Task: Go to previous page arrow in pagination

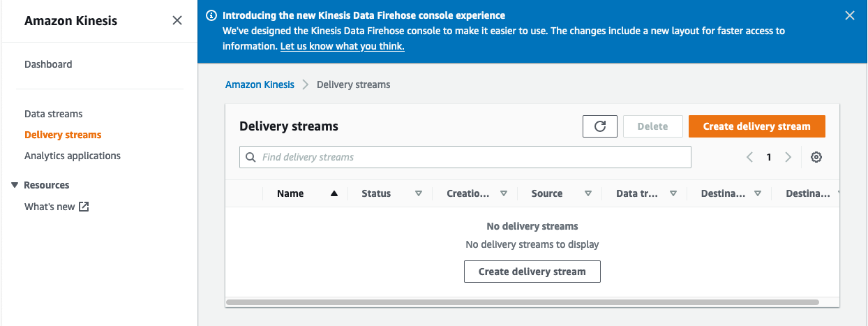Action: 750,157
